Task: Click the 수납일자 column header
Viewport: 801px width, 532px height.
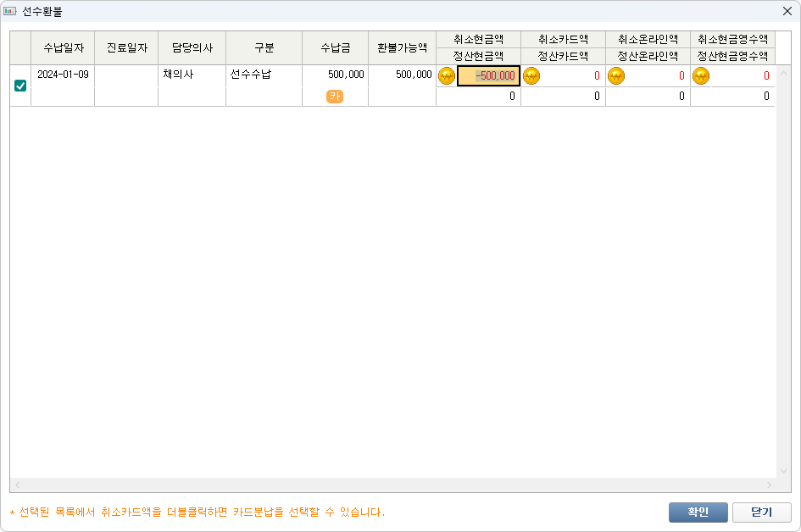Action: 63,47
